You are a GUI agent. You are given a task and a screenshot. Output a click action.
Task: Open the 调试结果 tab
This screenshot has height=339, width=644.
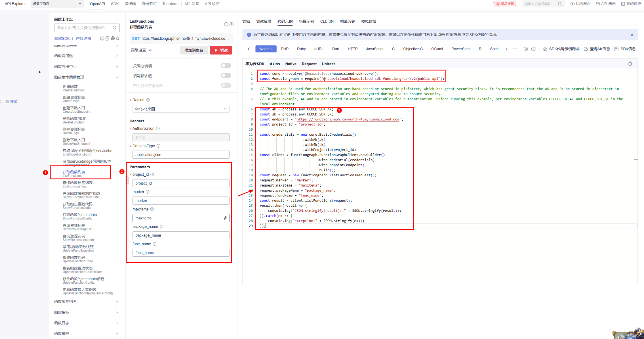(x=263, y=21)
